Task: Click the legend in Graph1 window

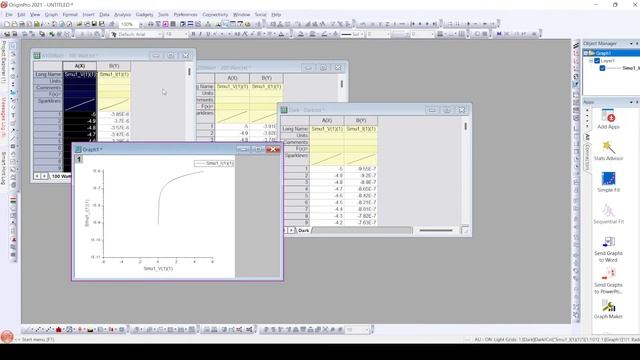Action: coord(214,163)
